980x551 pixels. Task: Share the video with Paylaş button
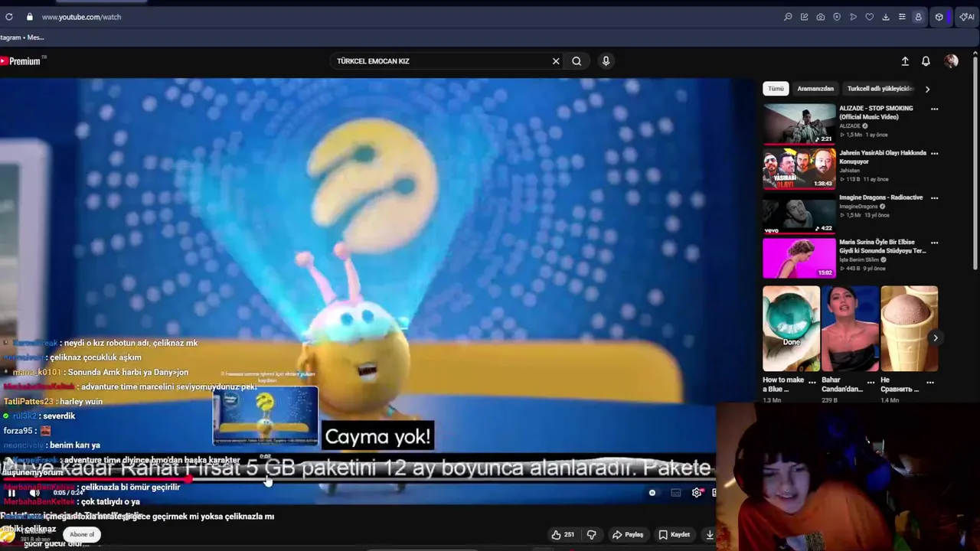(627, 535)
